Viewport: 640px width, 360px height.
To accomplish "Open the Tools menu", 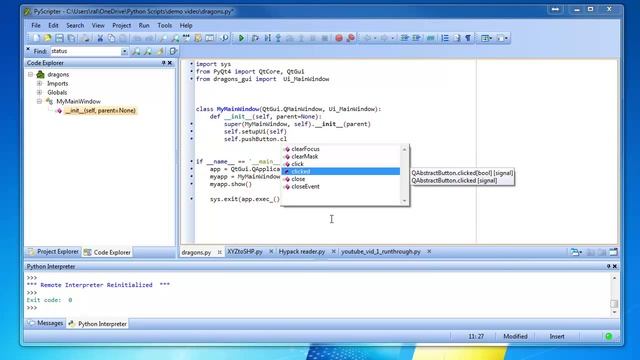I will 164,25.
